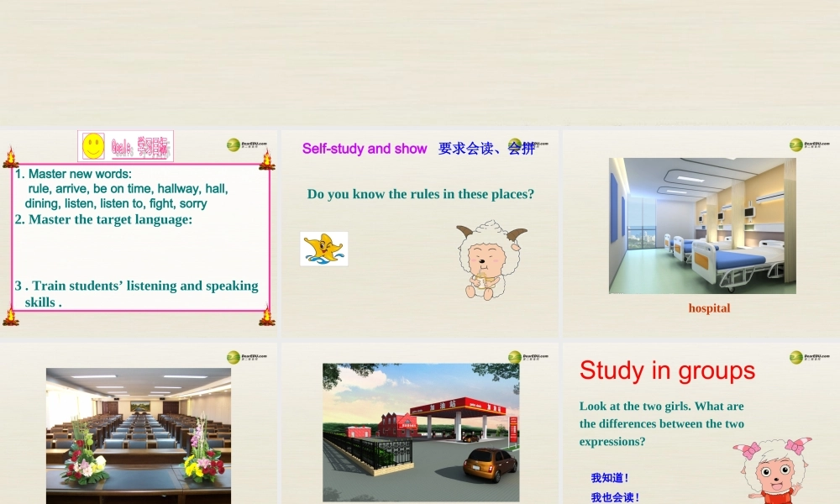Screen dimensions: 840x504
Task: Click the 'Study in groups' title
Action: 667,370
